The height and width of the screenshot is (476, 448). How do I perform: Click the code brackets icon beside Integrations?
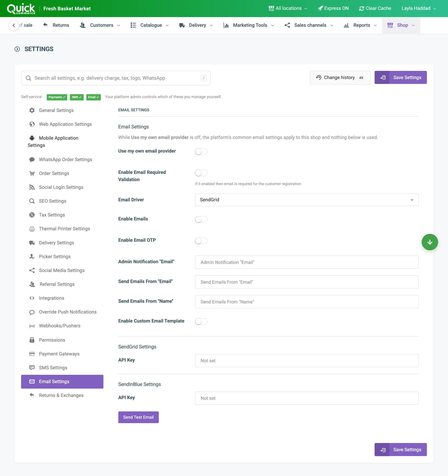[x=32, y=298]
